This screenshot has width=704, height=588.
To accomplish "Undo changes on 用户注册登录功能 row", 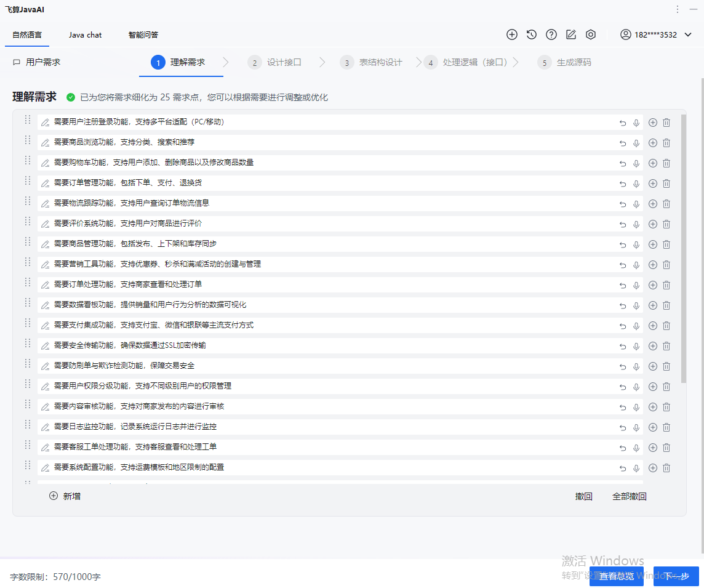I will [623, 123].
